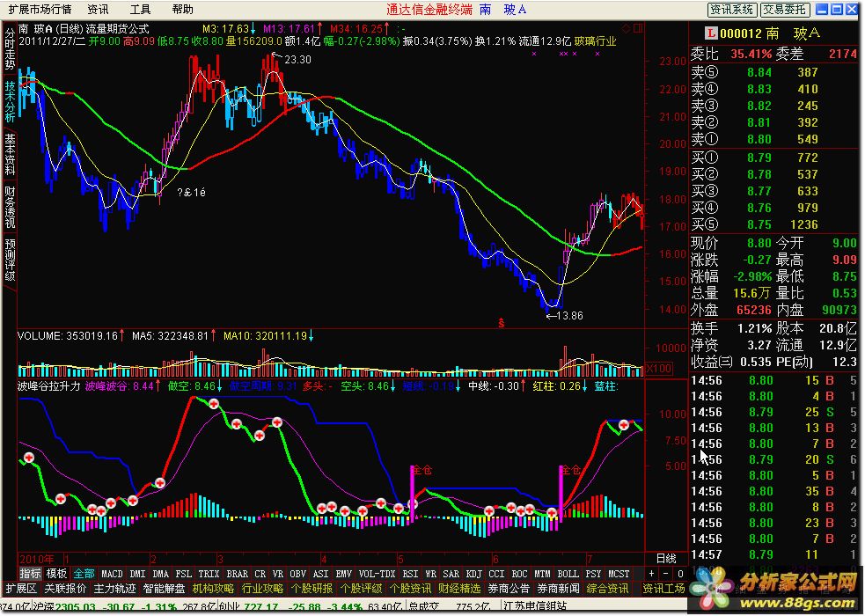Choose the MCST indicator
Image resolution: width=865 pixels, height=616 pixels.
[619, 574]
